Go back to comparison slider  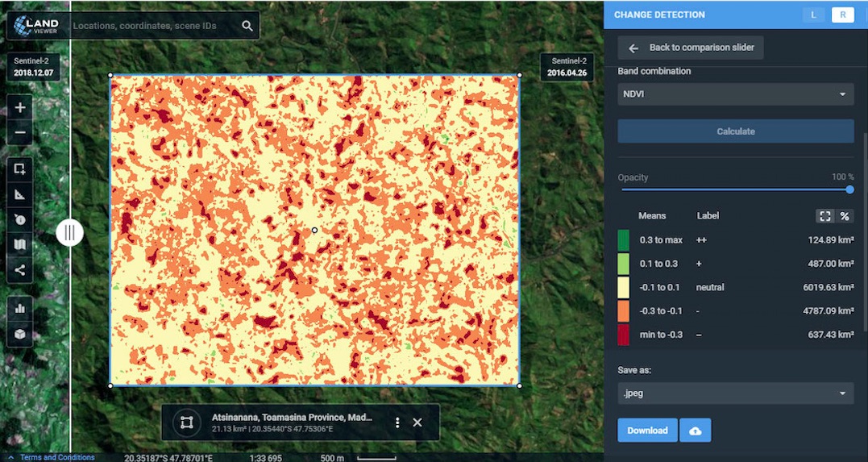point(691,48)
